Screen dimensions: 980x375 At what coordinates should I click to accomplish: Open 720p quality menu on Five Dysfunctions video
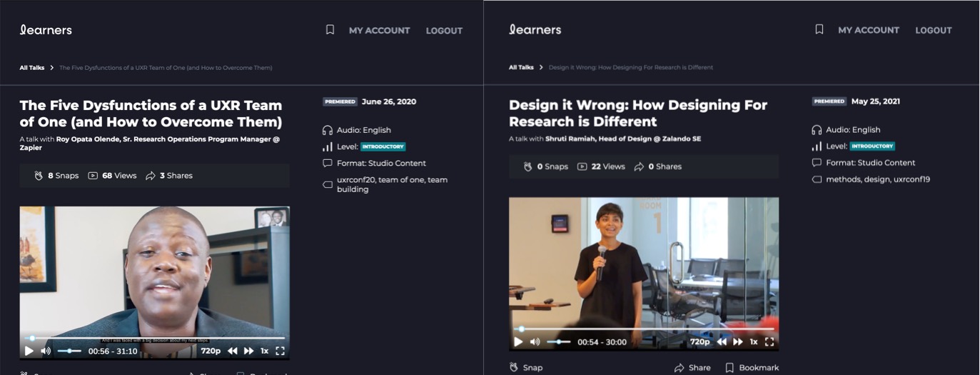211,351
